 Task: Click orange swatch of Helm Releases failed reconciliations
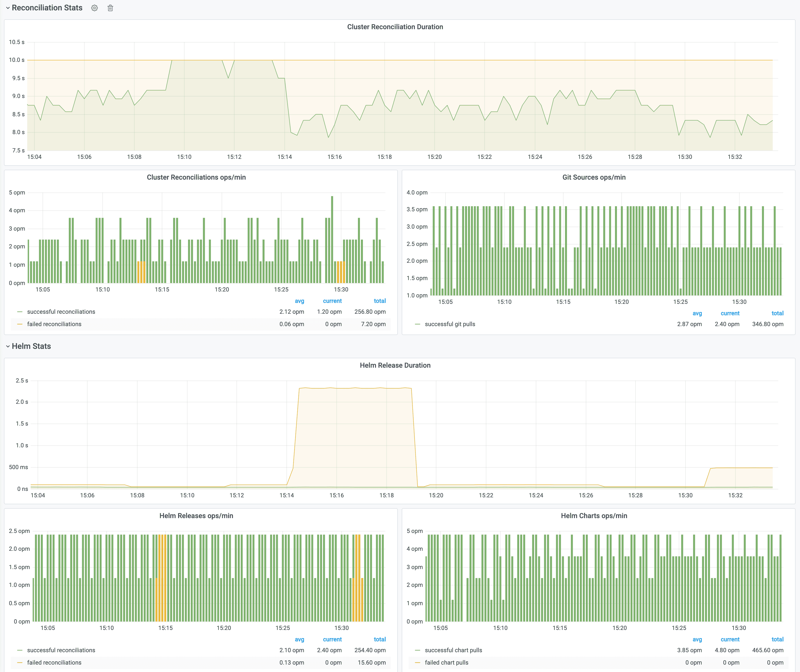(20, 663)
